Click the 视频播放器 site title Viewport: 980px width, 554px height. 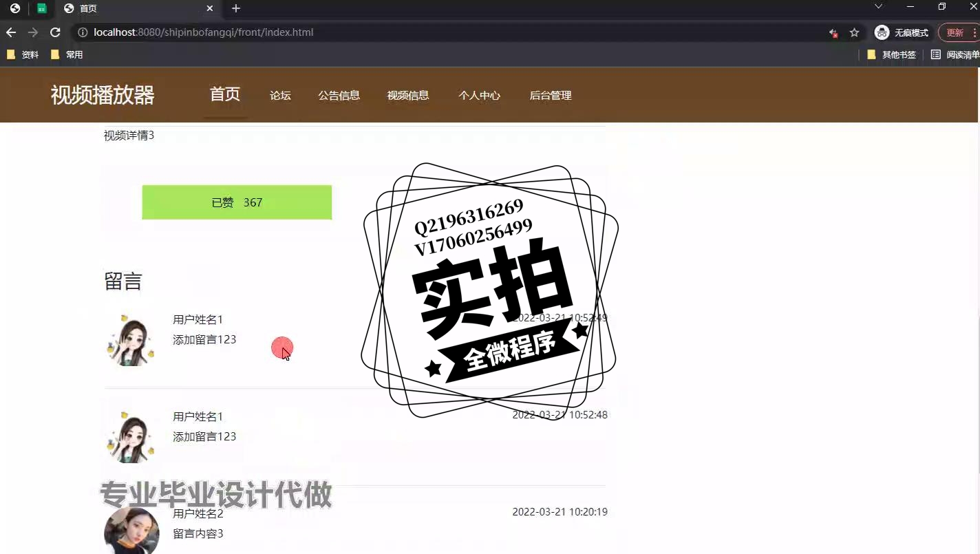click(x=103, y=95)
